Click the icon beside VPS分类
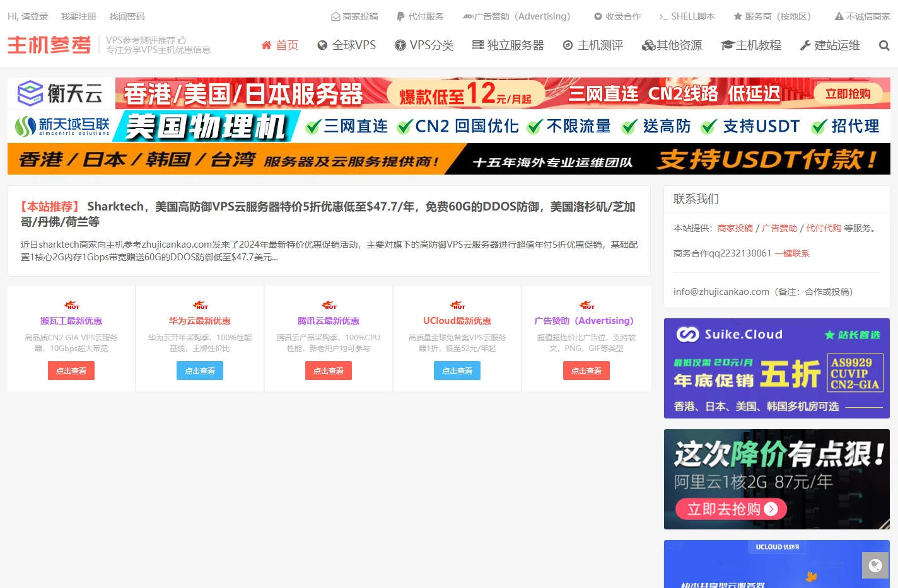 (x=400, y=45)
